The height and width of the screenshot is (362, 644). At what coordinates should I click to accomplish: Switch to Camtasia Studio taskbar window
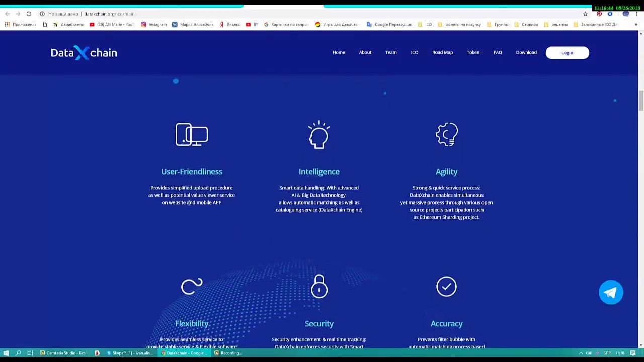(64, 353)
